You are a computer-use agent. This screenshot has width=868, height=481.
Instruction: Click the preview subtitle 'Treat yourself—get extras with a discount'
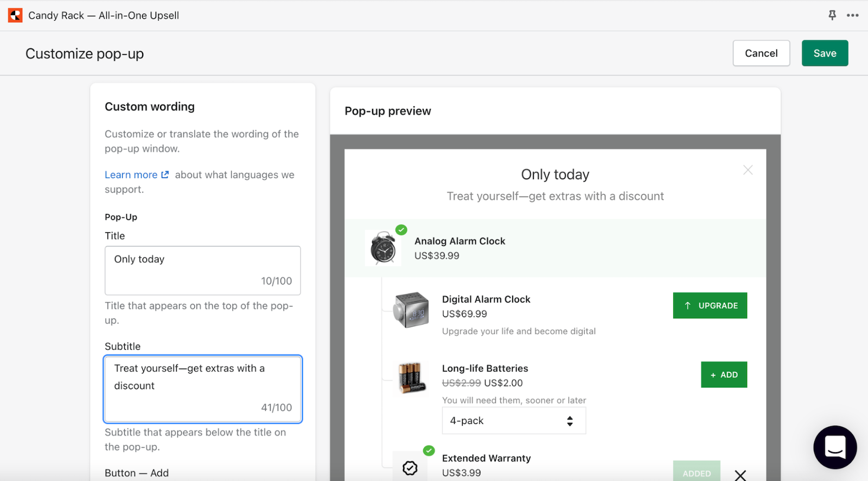pos(555,196)
